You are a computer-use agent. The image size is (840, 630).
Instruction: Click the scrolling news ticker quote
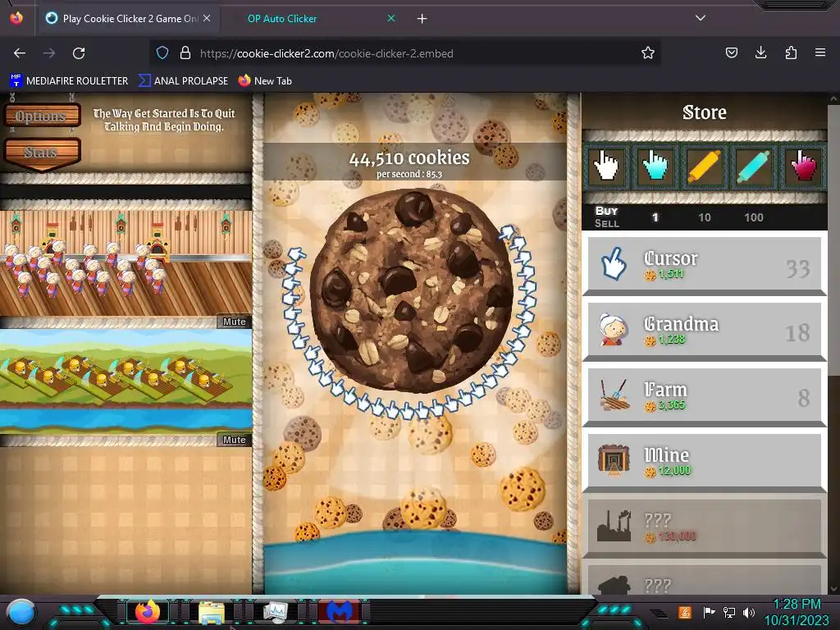[x=164, y=120]
